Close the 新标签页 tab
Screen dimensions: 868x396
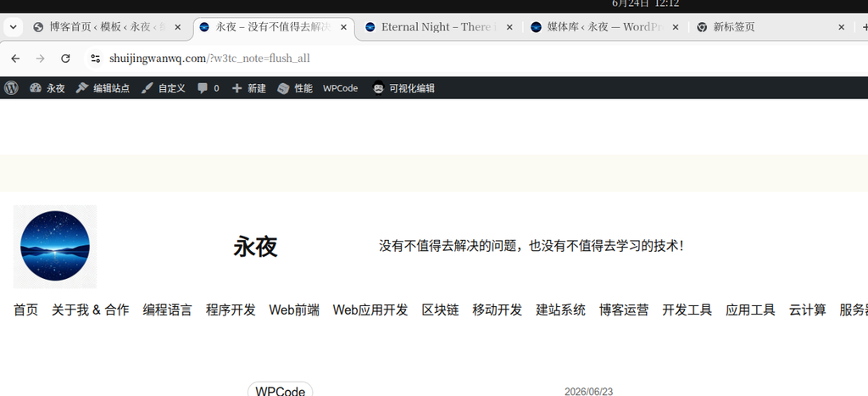(x=842, y=27)
